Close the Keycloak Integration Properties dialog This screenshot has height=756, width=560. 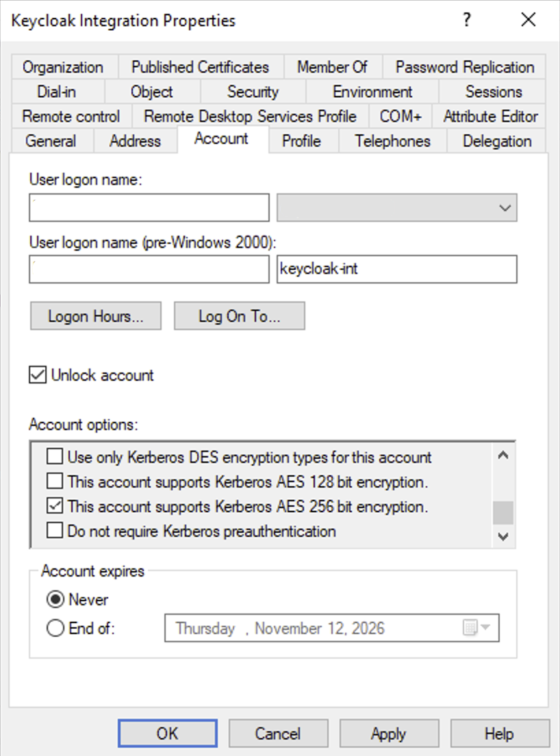click(x=529, y=20)
